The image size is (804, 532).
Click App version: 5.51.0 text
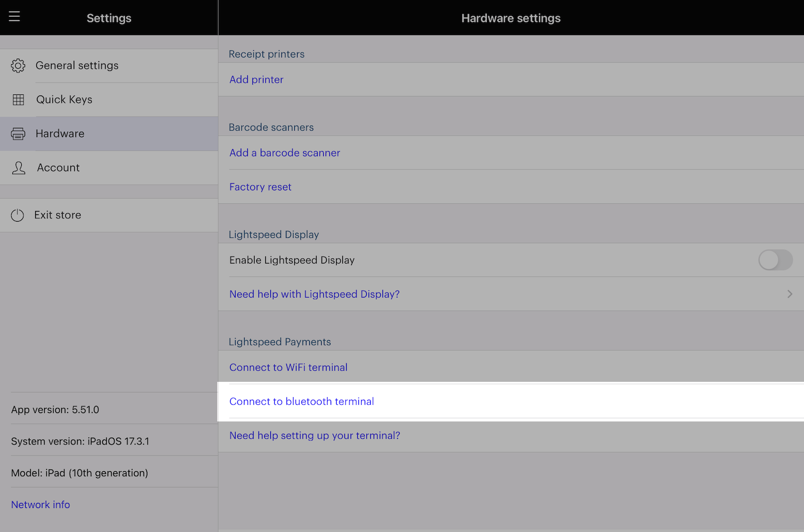(x=55, y=410)
